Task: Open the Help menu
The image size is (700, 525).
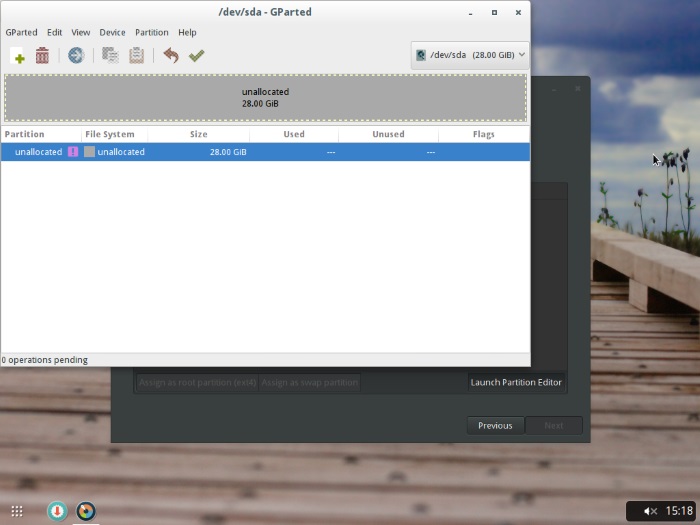Action: click(x=187, y=33)
